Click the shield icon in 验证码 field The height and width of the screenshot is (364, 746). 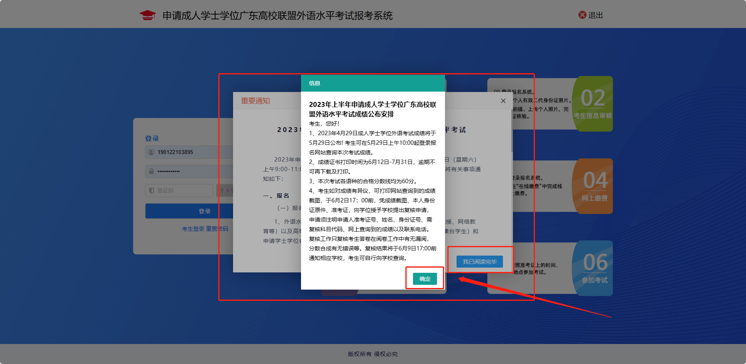coord(151,190)
